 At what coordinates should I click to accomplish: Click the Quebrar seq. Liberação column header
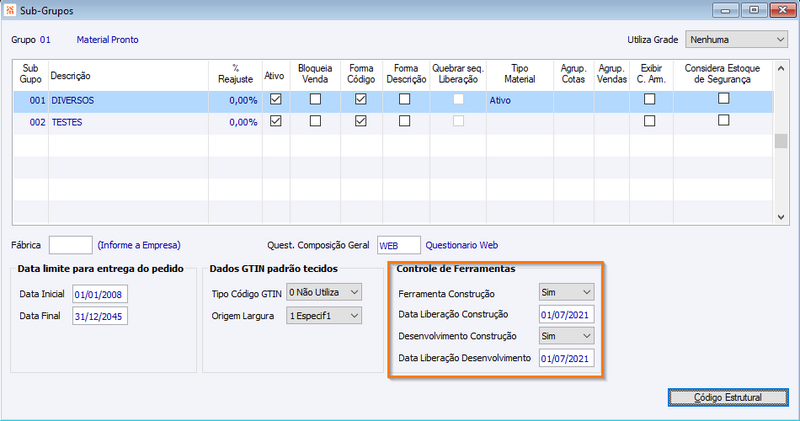pos(458,73)
